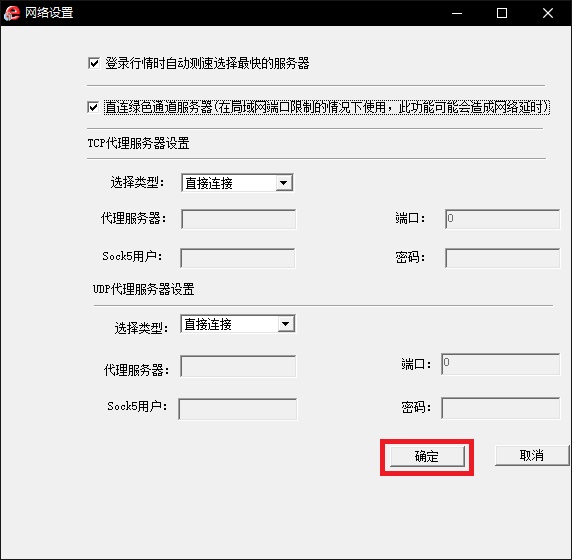Click TCP port input field
The width and height of the screenshot is (572, 560).
[x=502, y=219]
